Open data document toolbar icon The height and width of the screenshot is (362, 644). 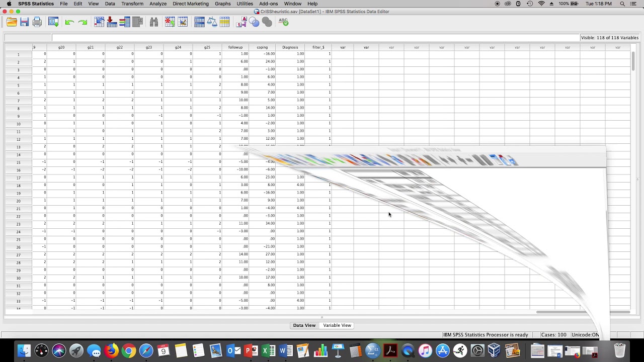click(x=12, y=22)
